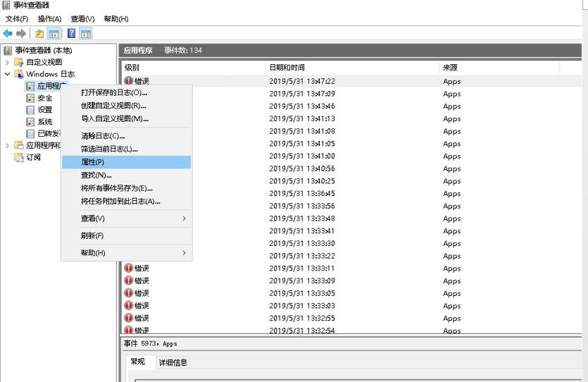Click the up-one-level folder toolbar icon

pyautogui.click(x=39, y=34)
